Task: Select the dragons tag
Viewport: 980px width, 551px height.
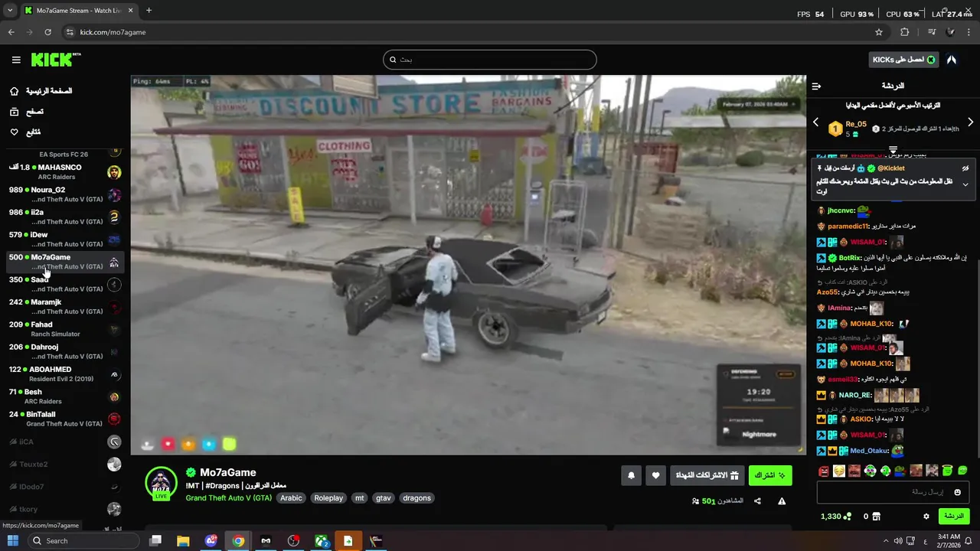Action: click(x=416, y=498)
